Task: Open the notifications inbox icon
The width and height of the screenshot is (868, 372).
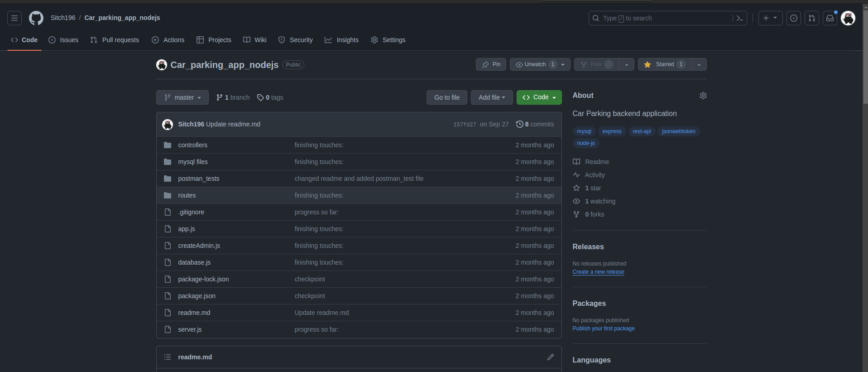Action: 830,18
